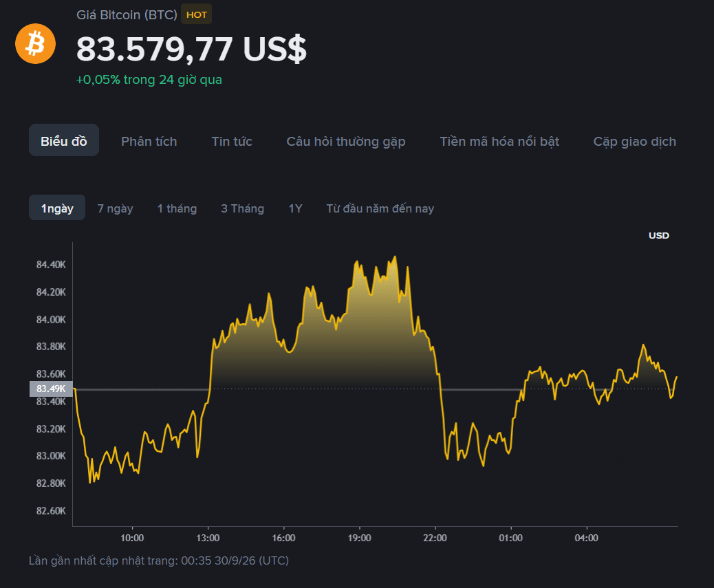Click the USD currency label above chart
The width and height of the screenshot is (714, 588).
click(658, 235)
